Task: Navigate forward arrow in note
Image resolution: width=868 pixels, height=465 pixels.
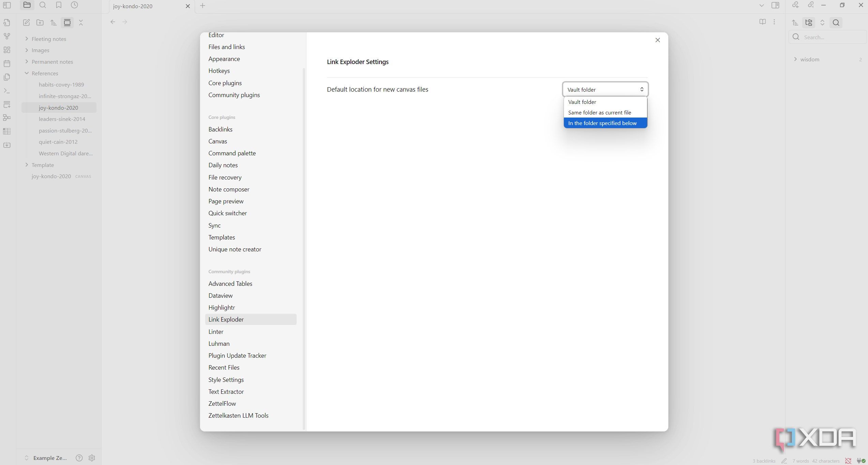Action: pyautogui.click(x=125, y=22)
